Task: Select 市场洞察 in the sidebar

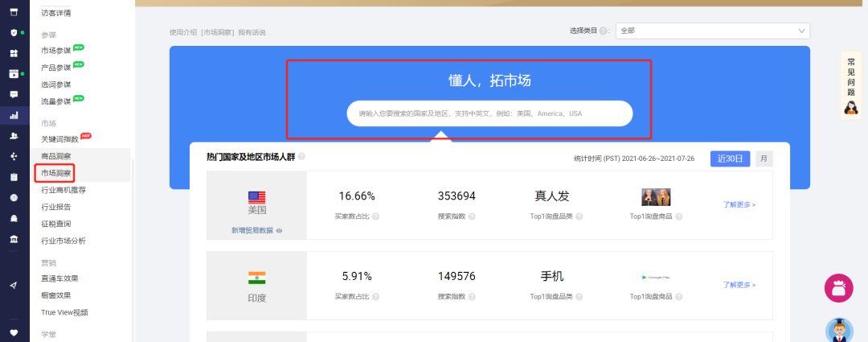Action: [x=56, y=174]
